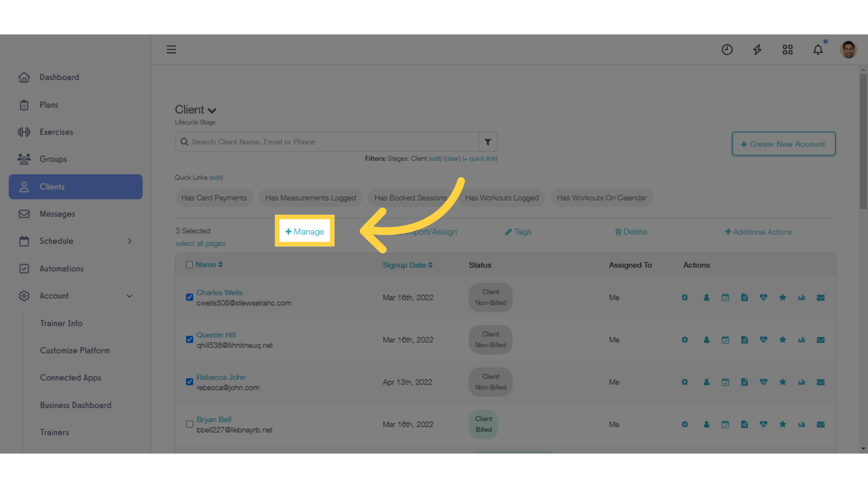Click the email icon for Rebecca John
The image size is (868, 488).
tap(821, 382)
